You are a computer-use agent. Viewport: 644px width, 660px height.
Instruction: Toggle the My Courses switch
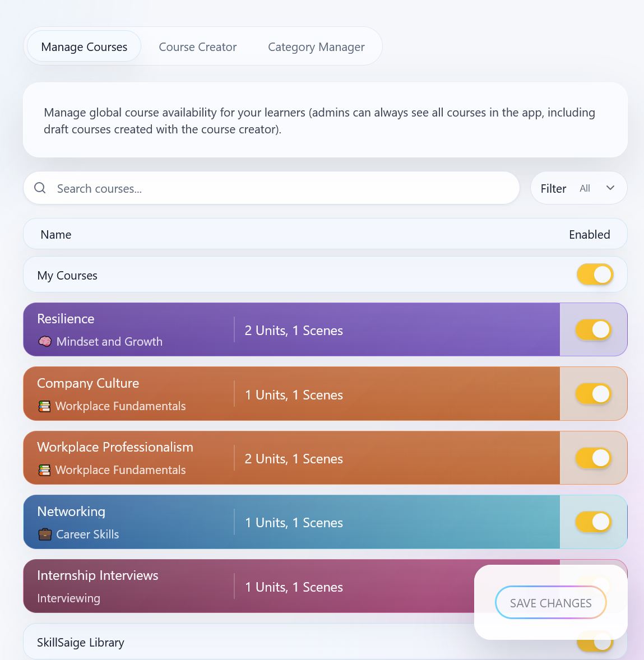coord(595,275)
